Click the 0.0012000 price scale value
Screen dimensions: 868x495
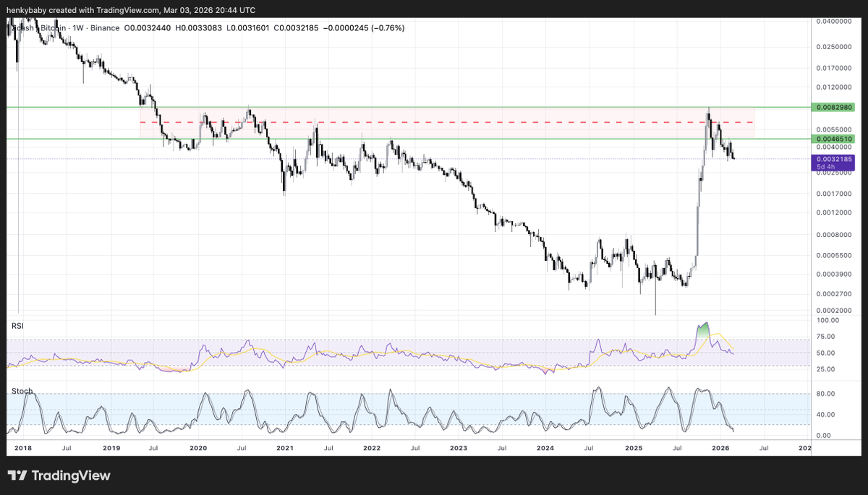[x=834, y=212]
